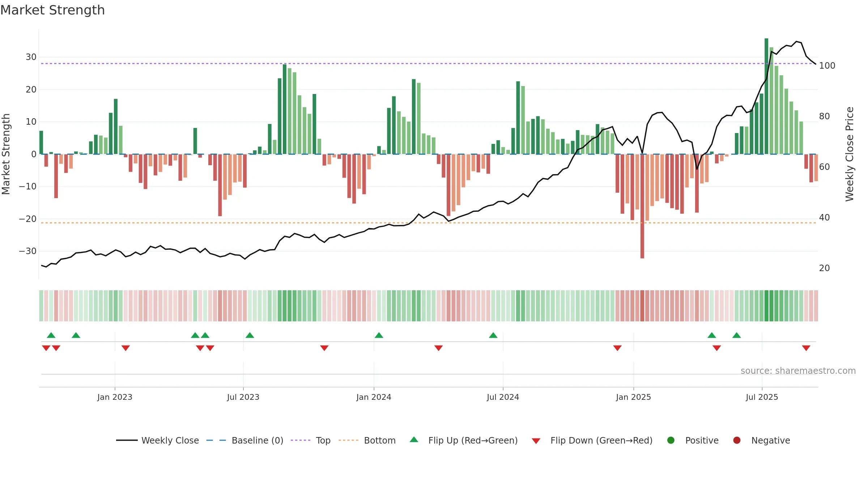Click the Weekly Close Price axis label
The width and height of the screenshot is (868, 488).
coord(850,154)
